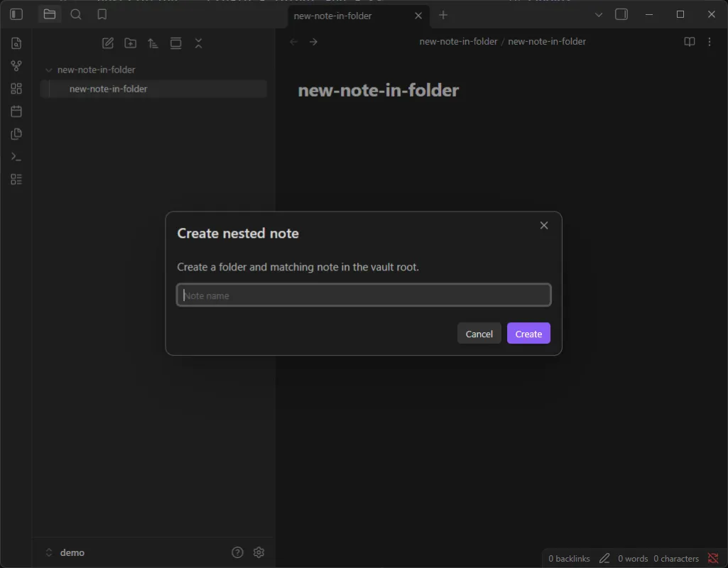Open the command palette icon
This screenshot has width=728, height=568.
(16, 157)
